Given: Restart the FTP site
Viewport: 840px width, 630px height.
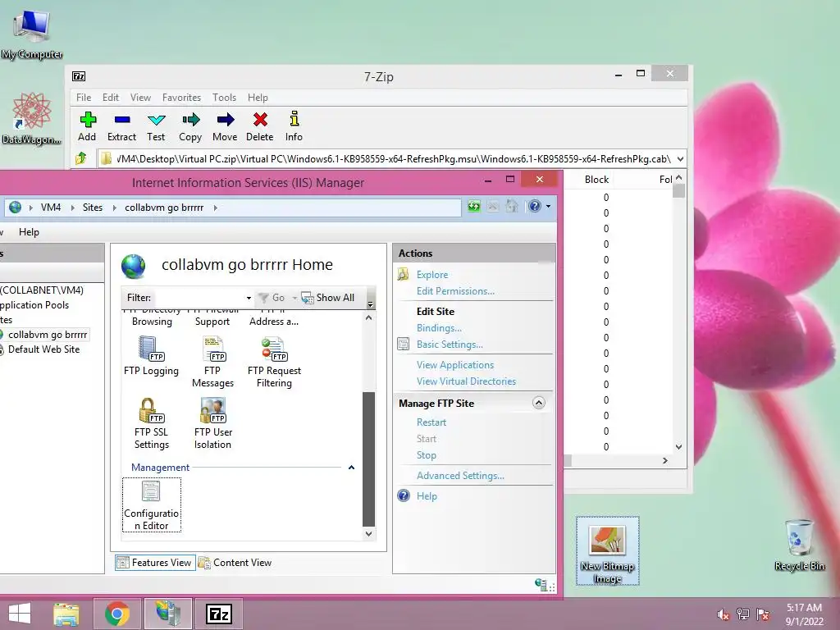Looking at the screenshot, I should pyautogui.click(x=431, y=422).
